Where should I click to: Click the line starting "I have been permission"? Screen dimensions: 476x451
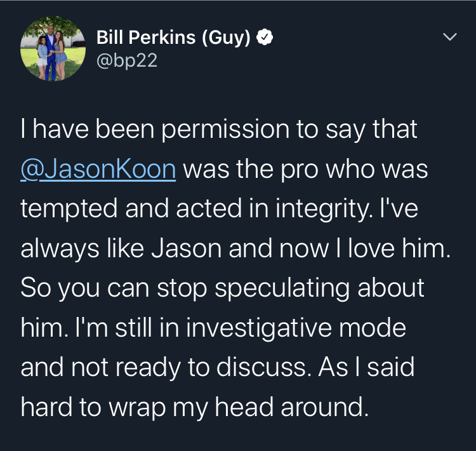219,130
